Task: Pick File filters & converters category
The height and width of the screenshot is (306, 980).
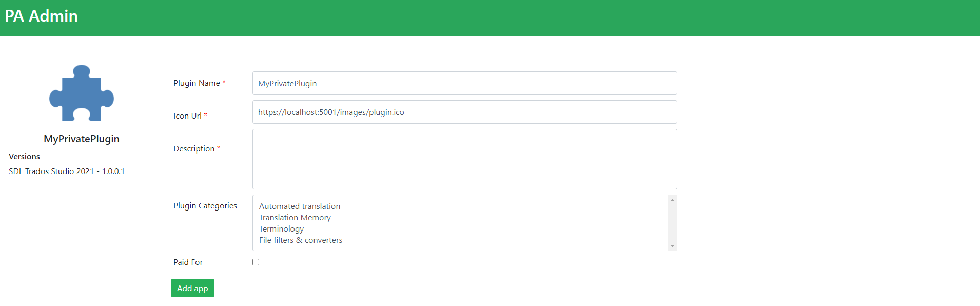Action: point(301,240)
